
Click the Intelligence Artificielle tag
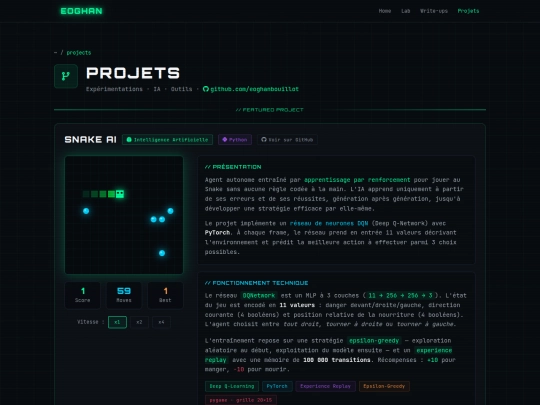167,139
